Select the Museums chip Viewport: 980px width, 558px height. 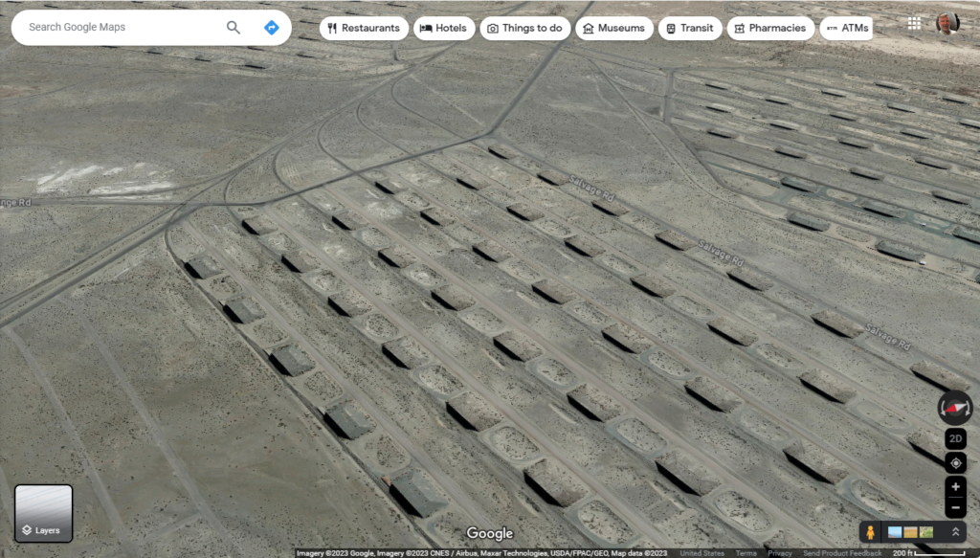pyautogui.click(x=613, y=28)
